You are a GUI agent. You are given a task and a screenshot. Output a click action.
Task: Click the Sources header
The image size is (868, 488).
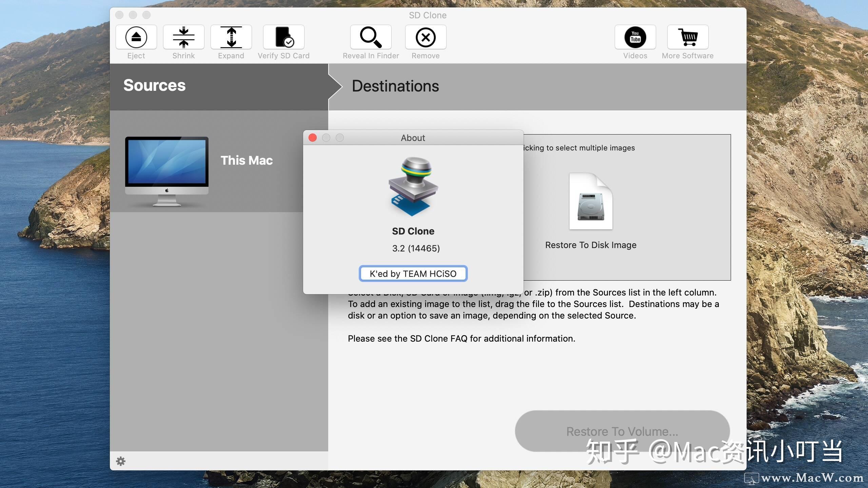click(x=154, y=85)
